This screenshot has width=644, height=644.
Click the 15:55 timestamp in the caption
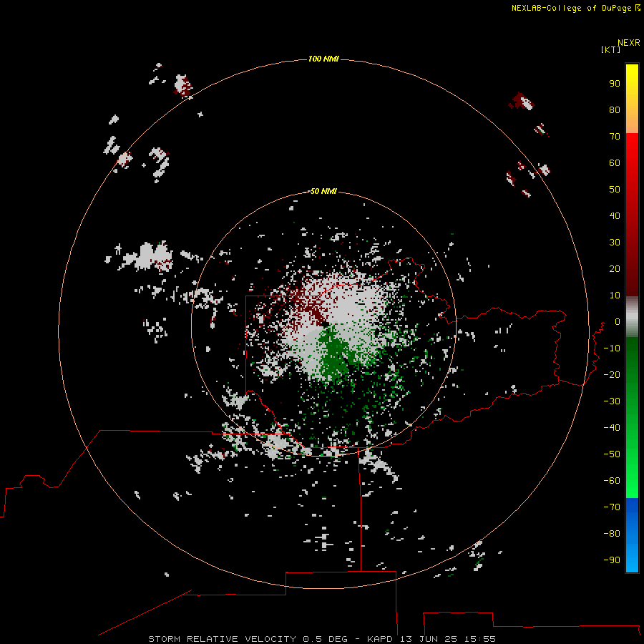479,639
